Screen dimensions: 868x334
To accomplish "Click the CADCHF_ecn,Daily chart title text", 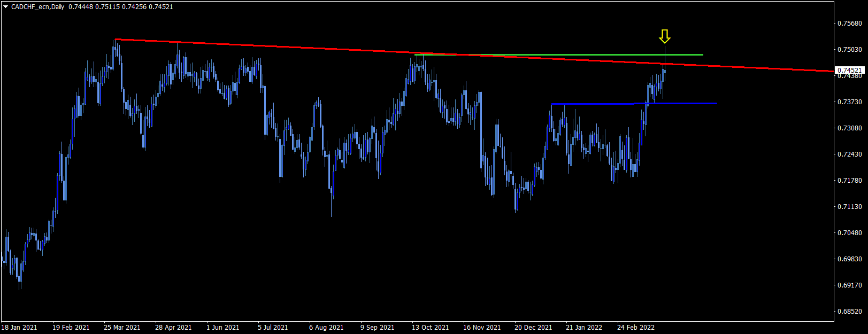I will click(37, 7).
